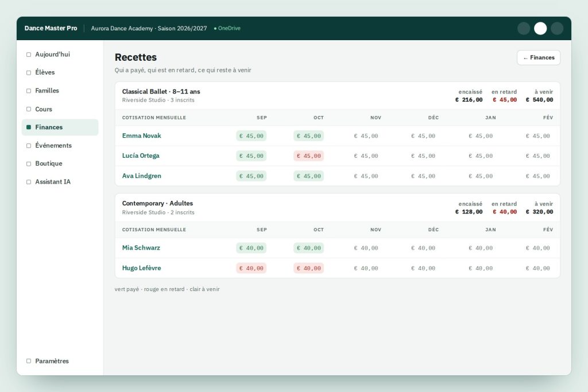Click the OneDrive sync status indicator
The image size is (588, 392).
[227, 28]
